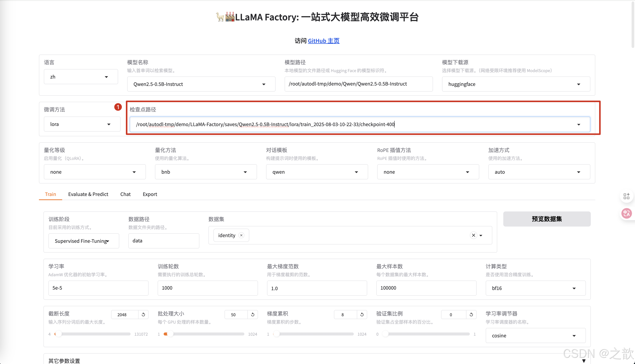The height and width of the screenshot is (364, 635).
Task: Remove the identity dataset tag
Action: (x=242, y=235)
